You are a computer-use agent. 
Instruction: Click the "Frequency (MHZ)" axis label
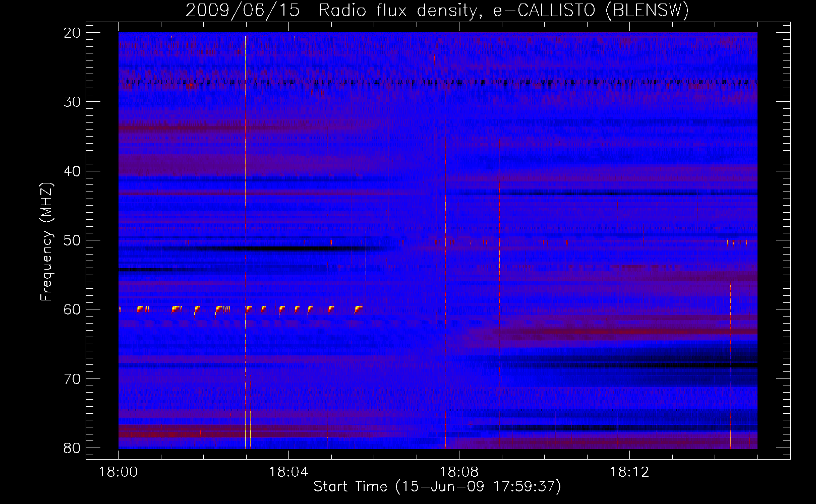[x=46, y=242]
